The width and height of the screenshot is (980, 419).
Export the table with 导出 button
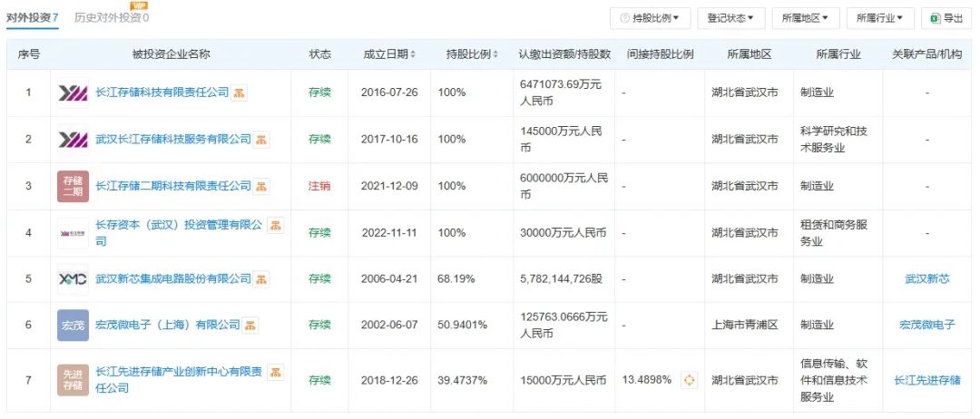tap(946, 18)
